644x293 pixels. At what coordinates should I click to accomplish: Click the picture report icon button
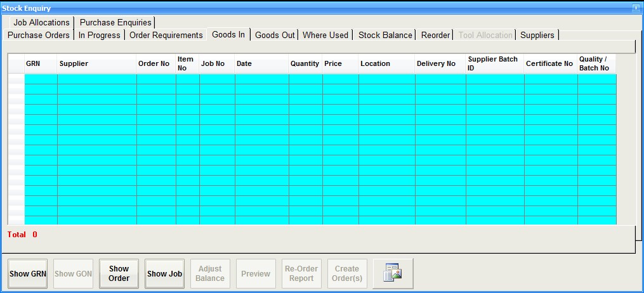(393, 274)
